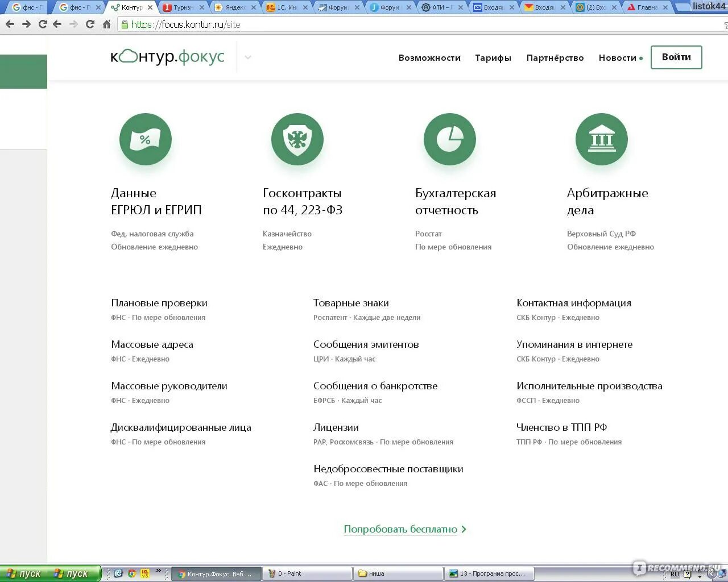Click the Казначейство source text
728x582 pixels.
[x=287, y=234]
